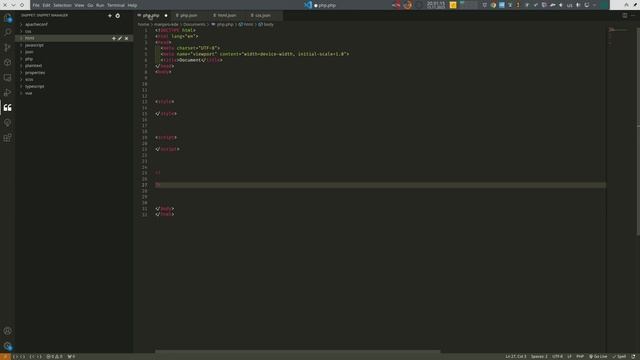Click the html breadcrumb segment
640x360 pixels.
pyautogui.click(x=246, y=24)
